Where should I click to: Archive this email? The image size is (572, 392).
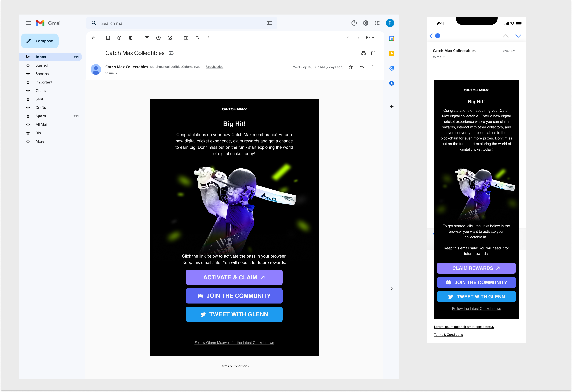[x=108, y=38]
